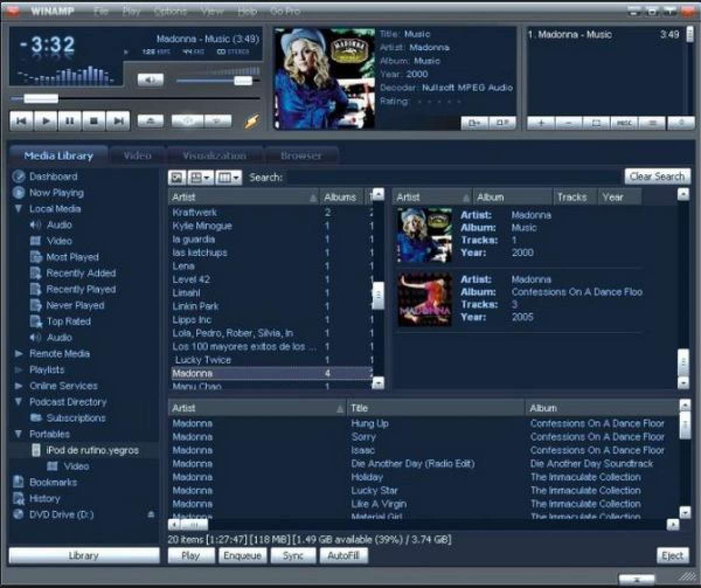Click the Clear Search button
The height and width of the screenshot is (588, 701).
(657, 177)
